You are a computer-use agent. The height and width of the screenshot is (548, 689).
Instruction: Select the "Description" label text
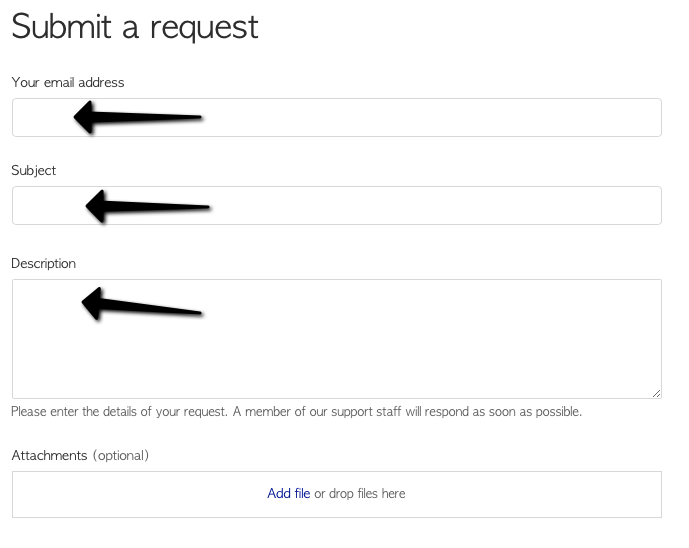(43, 263)
